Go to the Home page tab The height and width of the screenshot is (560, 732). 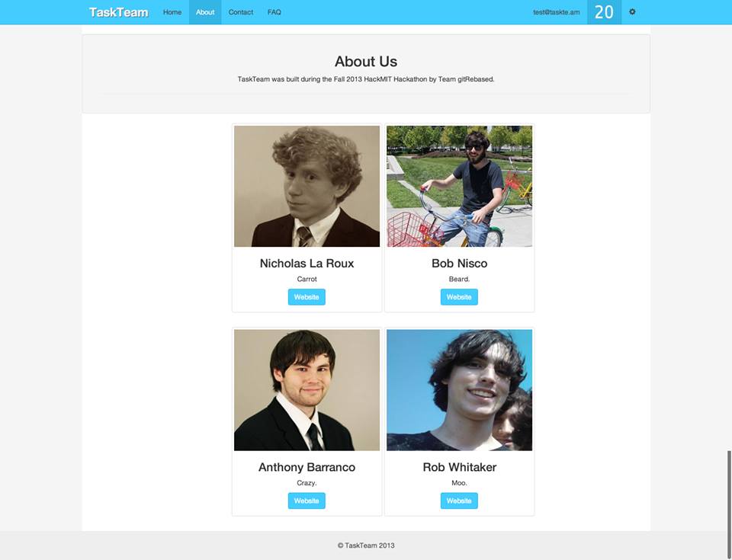click(172, 12)
